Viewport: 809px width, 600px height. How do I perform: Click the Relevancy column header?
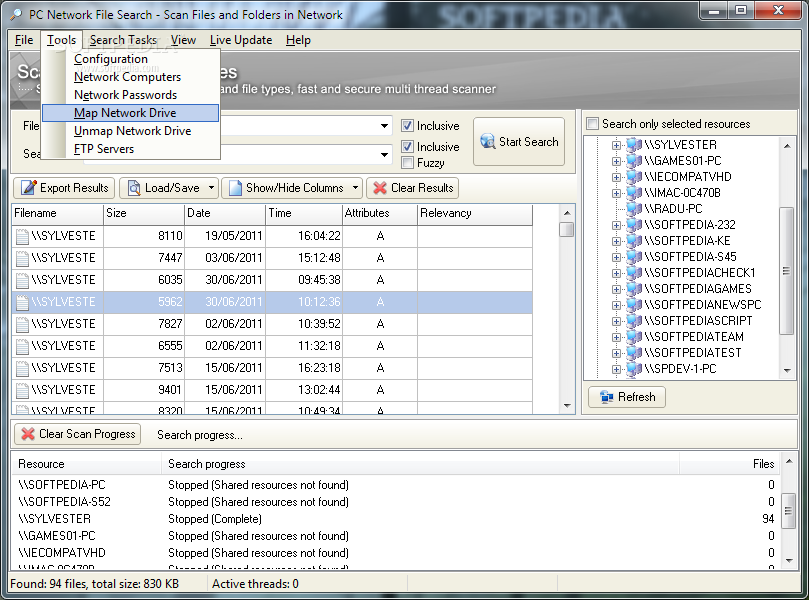point(475,213)
